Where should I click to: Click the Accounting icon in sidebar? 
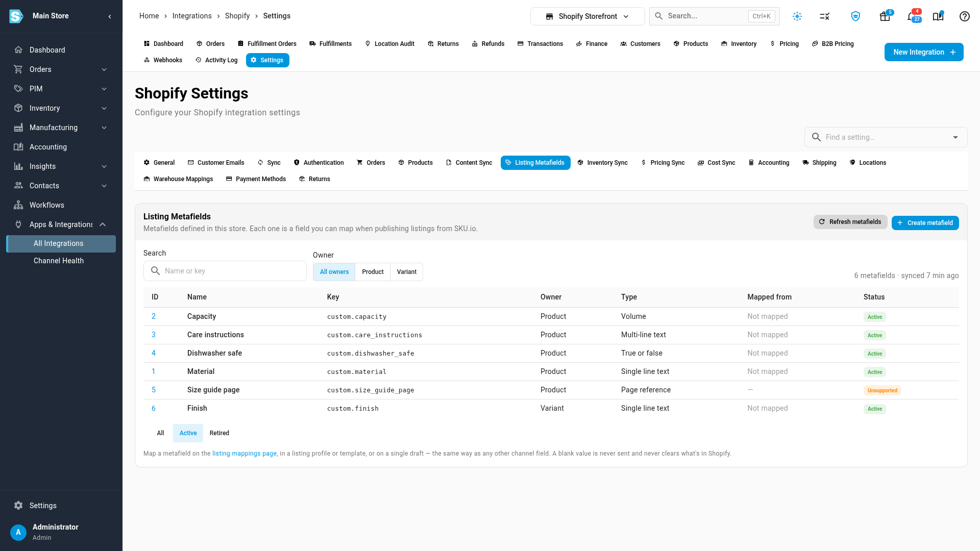pyautogui.click(x=18, y=147)
